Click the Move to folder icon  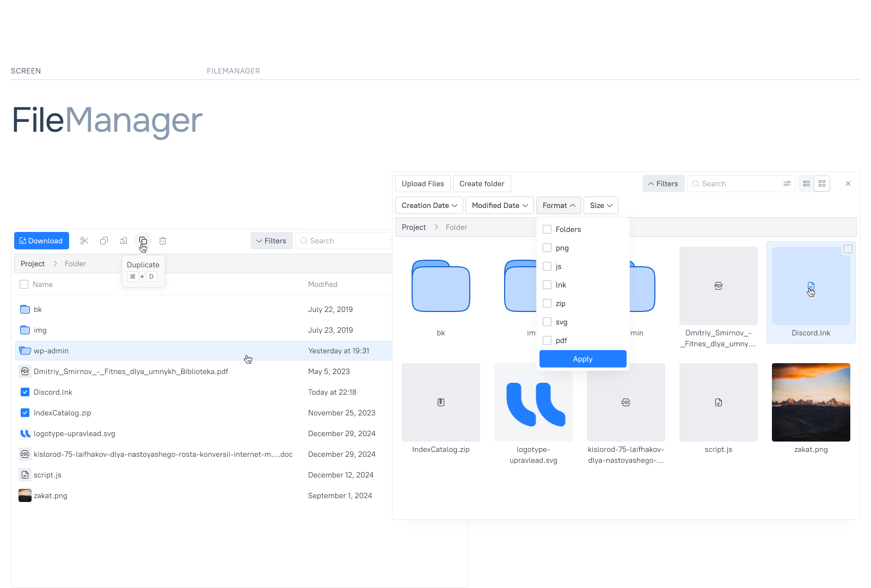[124, 240]
